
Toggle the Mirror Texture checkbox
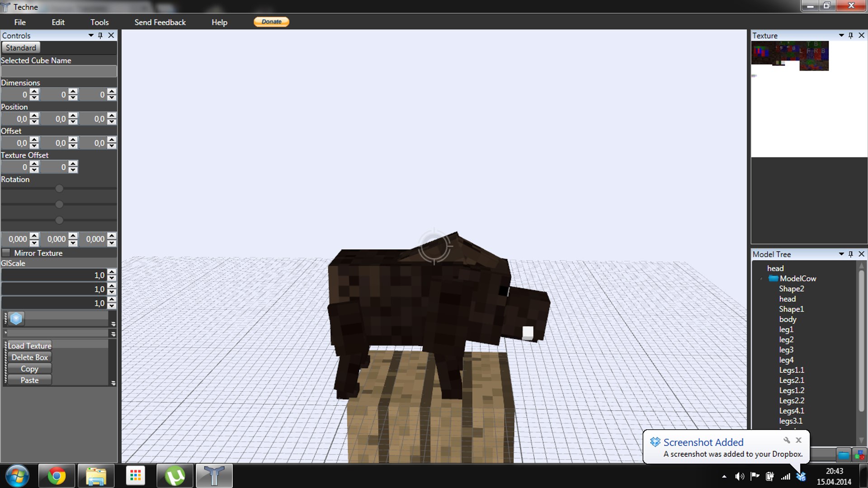pyautogui.click(x=6, y=253)
